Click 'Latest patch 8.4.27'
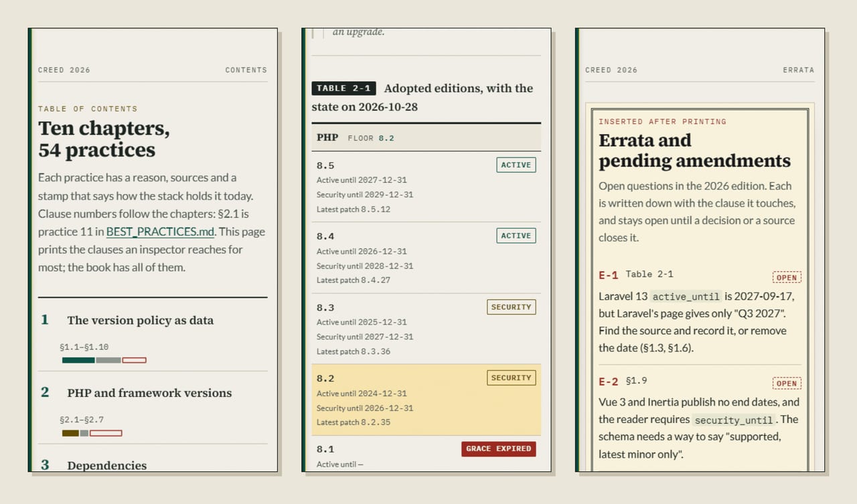This screenshot has width=857, height=504. [x=354, y=280]
